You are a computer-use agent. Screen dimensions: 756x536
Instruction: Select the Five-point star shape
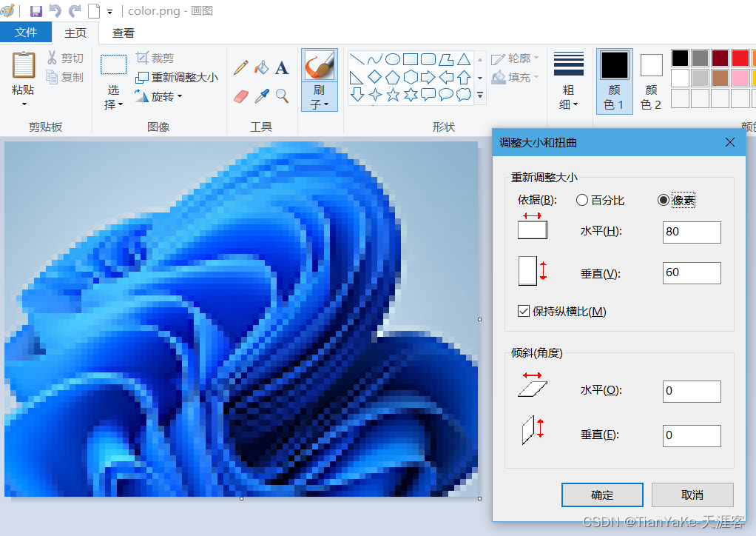click(393, 95)
